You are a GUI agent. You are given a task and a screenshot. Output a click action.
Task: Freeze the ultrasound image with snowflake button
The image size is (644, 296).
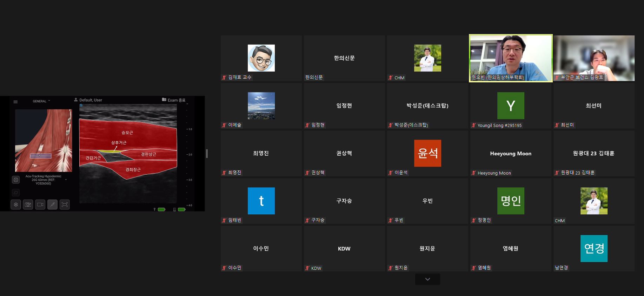tap(16, 204)
